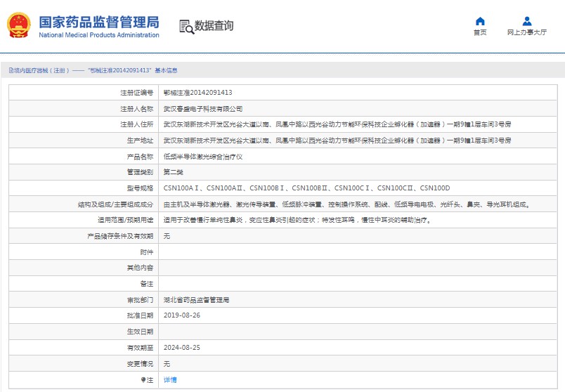Click the 备注 row label

point(146,284)
